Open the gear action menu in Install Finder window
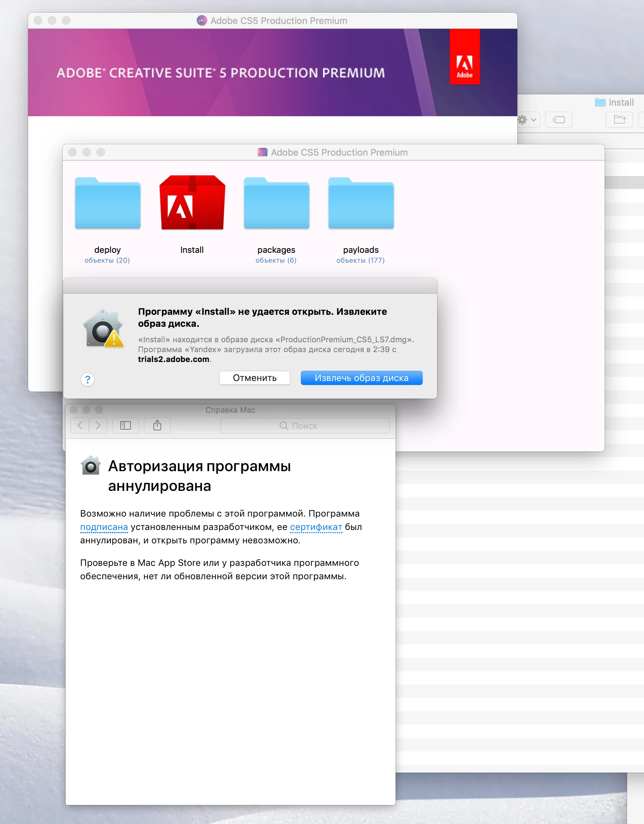 [x=527, y=120]
